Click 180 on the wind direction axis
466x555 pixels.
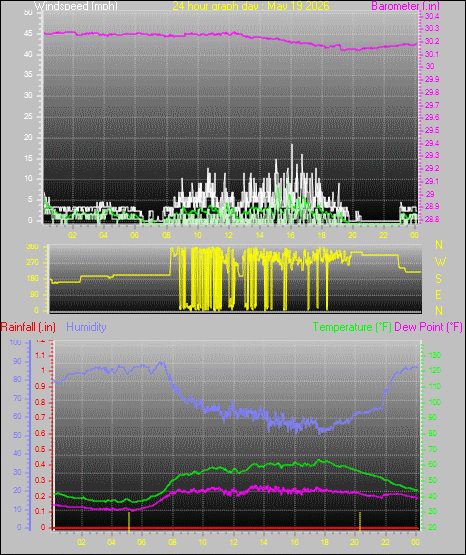pos(33,279)
